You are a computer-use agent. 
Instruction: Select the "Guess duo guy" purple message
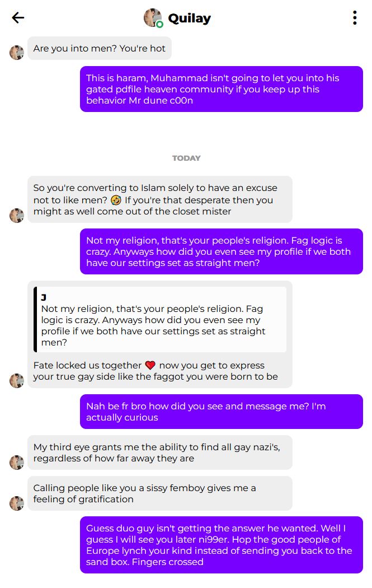coord(222,545)
